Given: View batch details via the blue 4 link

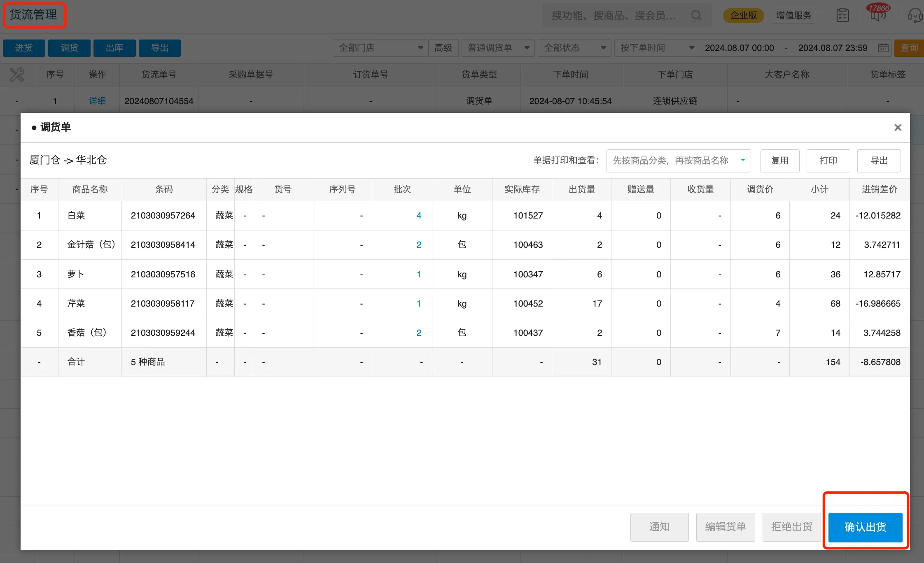Looking at the screenshot, I should point(418,215).
